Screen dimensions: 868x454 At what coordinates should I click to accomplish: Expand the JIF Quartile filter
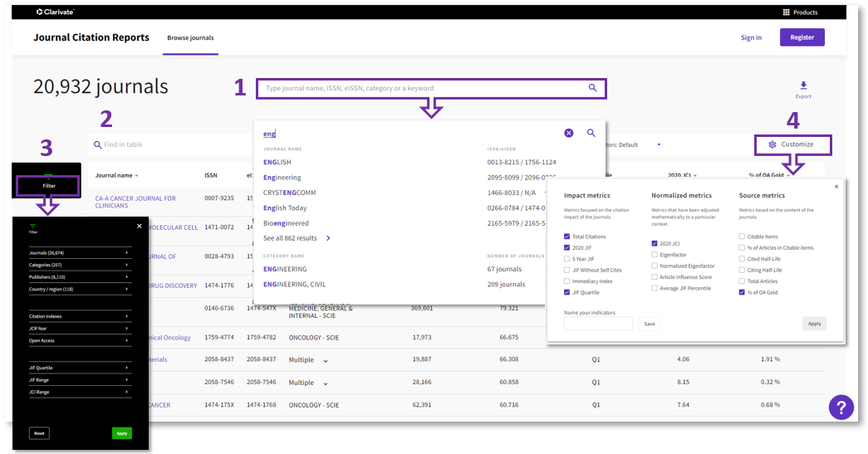point(79,369)
